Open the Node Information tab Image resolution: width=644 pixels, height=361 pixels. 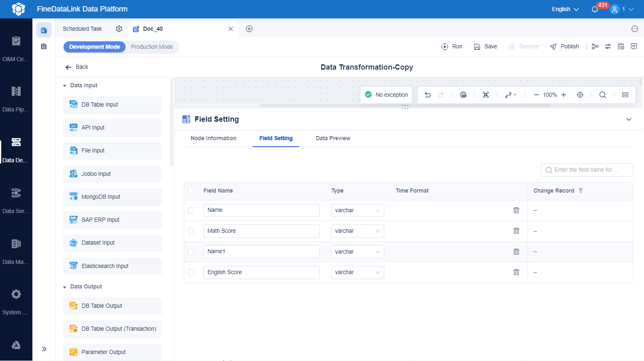213,138
